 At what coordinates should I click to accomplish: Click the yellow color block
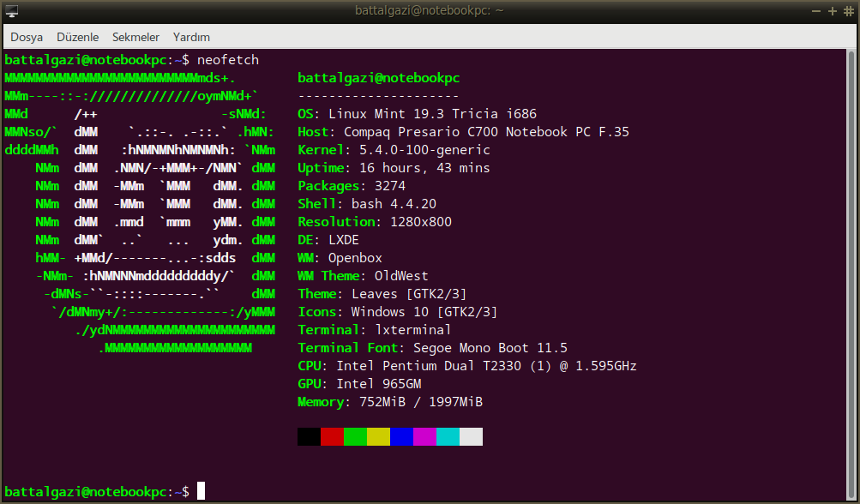coord(378,436)
